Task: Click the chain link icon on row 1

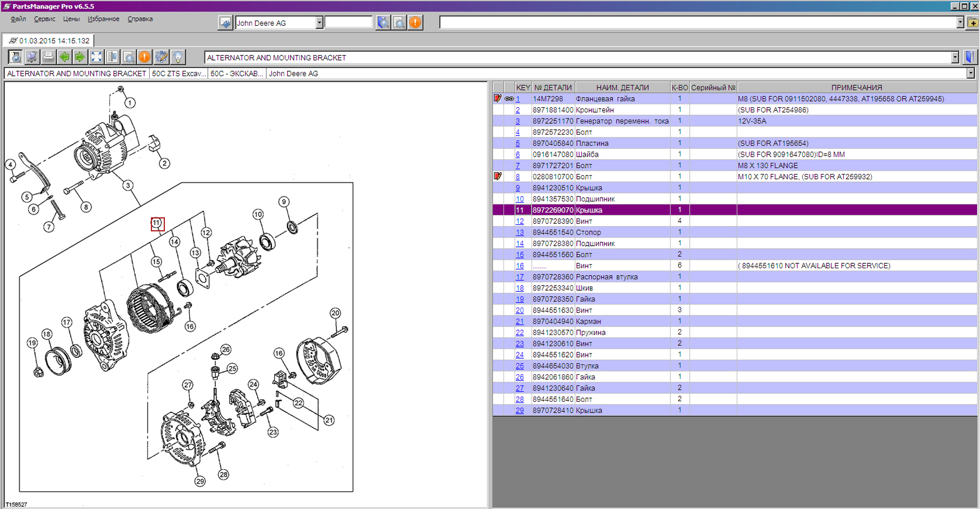Action: 509,99
